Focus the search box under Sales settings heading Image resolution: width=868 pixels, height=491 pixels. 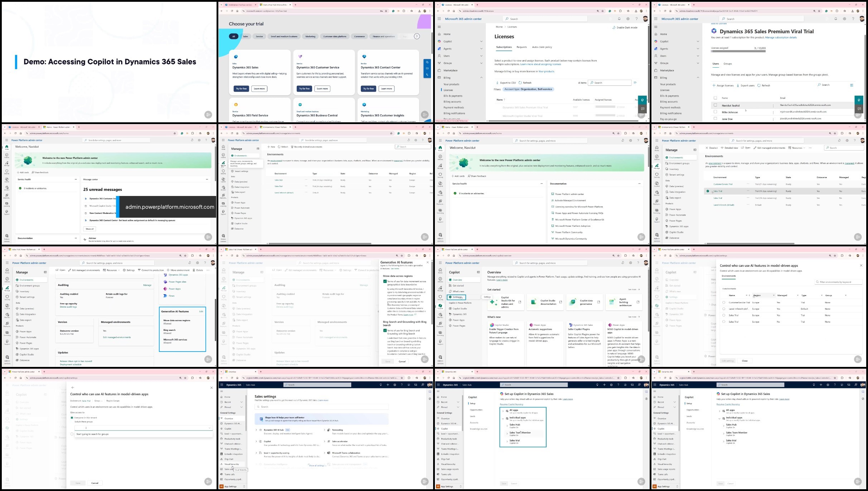click(321, 407)
